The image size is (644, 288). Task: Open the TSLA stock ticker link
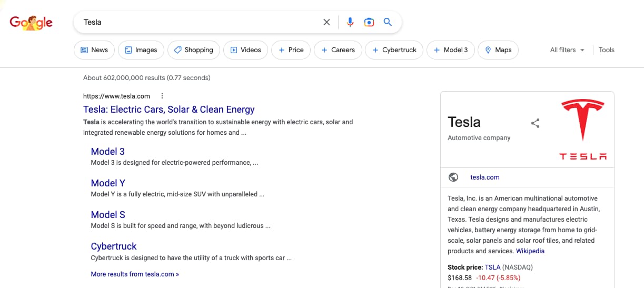pyautogui.click(x=493, y=267)
